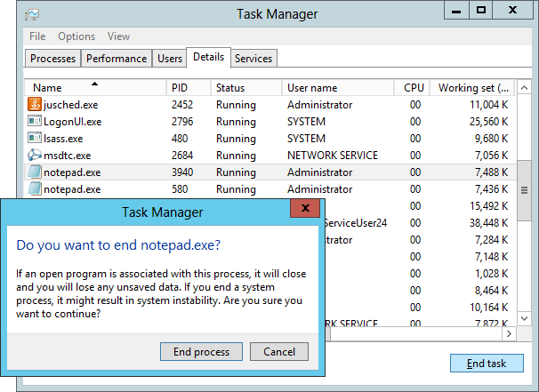Open the Options menu

76,36
